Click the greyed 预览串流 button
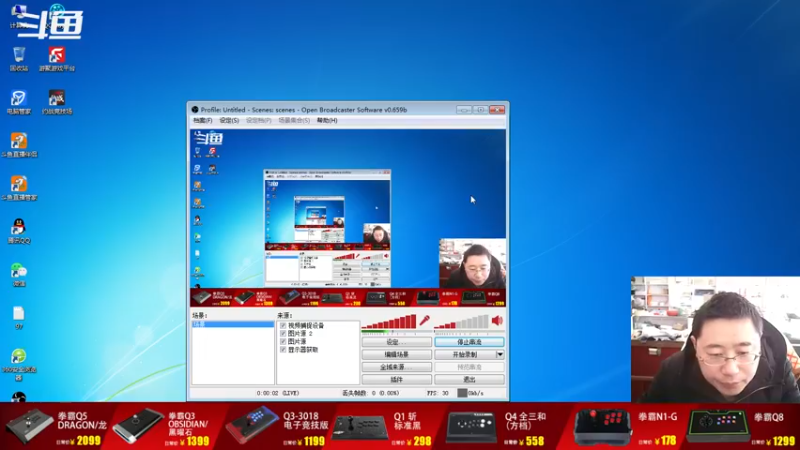Viewport: 800px width, 450px height. (469, 367)
